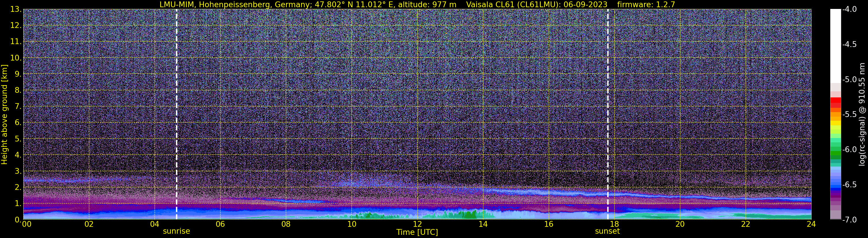Image resolution: width=868 pixels, height=238 pixels.
Task: Click the '22' time tick label
Action: pyautogui.click(x=746, y=224)
